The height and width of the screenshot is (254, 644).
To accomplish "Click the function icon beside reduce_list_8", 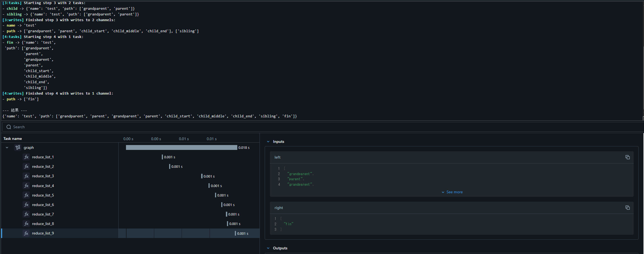I will tap(26, 224).
